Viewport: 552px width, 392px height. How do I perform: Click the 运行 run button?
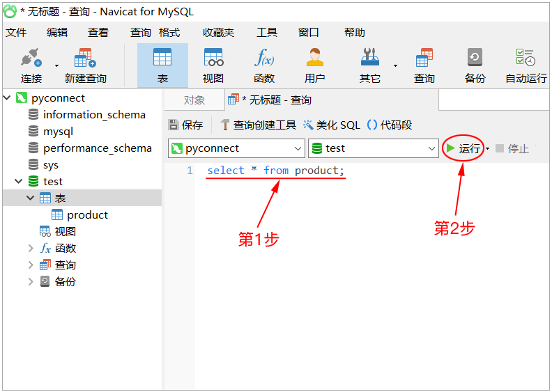[x=463, y=148]
